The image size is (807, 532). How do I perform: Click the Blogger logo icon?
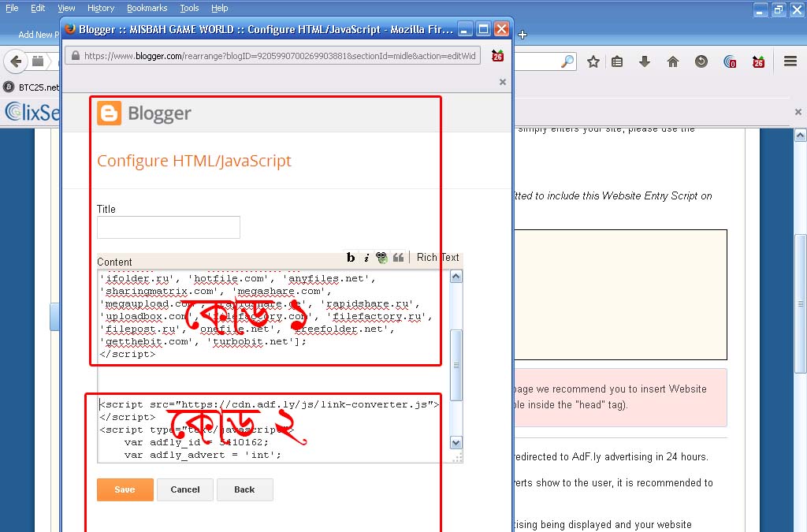pyautogui.click(x=109, y=113)
